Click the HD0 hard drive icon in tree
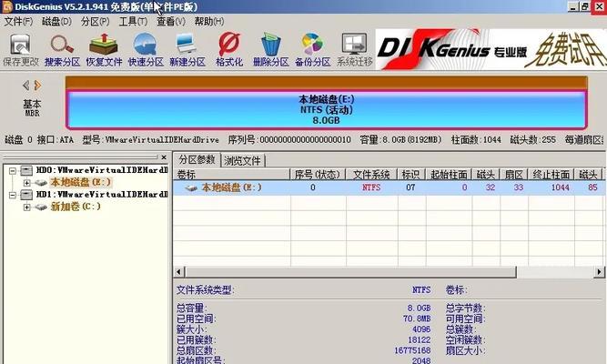The width and height of the screenshot is (607, 364). [26, 170]
